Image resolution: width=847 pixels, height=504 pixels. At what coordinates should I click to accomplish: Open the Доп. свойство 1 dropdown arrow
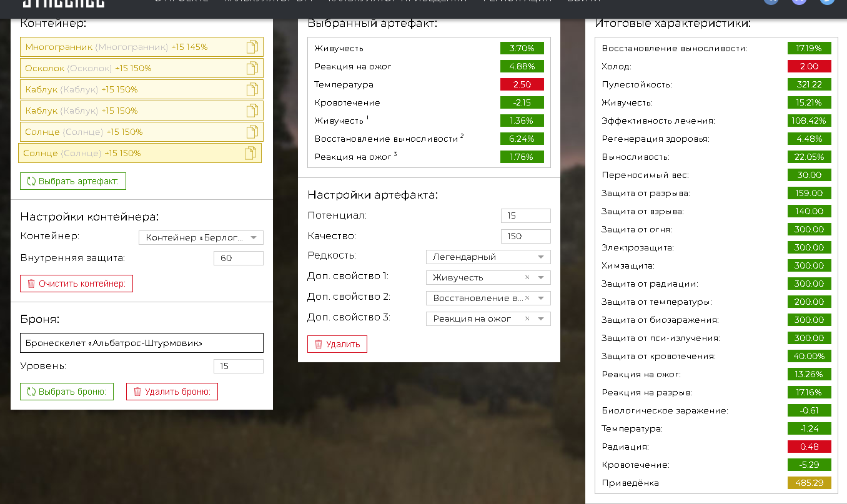(x=540, y=277)
